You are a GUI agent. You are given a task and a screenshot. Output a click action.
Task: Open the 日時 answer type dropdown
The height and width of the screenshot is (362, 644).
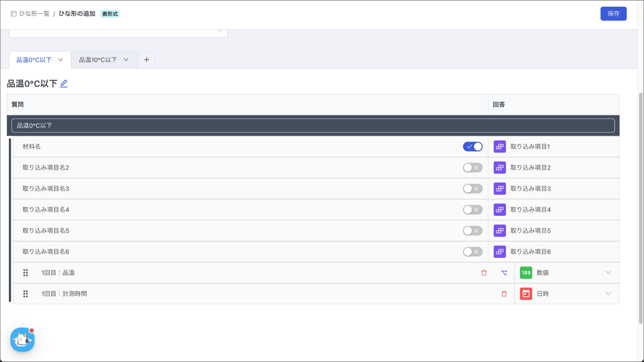[x=608, y=294]
